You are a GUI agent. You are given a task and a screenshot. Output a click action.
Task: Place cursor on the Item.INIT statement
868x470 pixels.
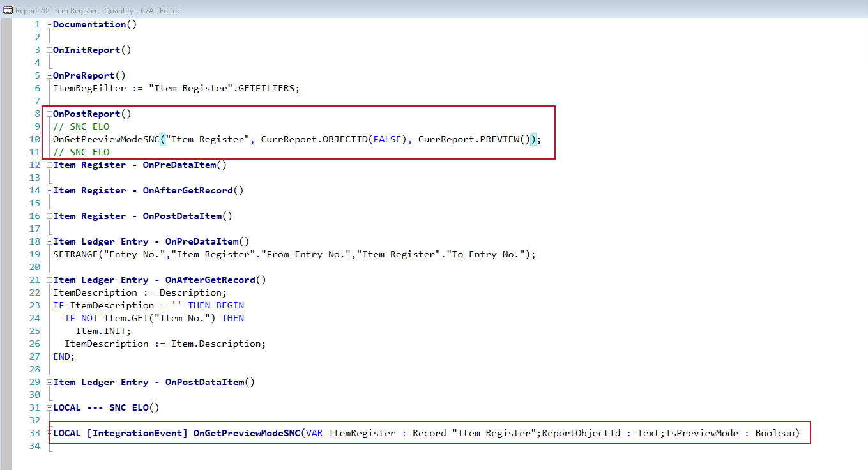(x=103, y=331)
